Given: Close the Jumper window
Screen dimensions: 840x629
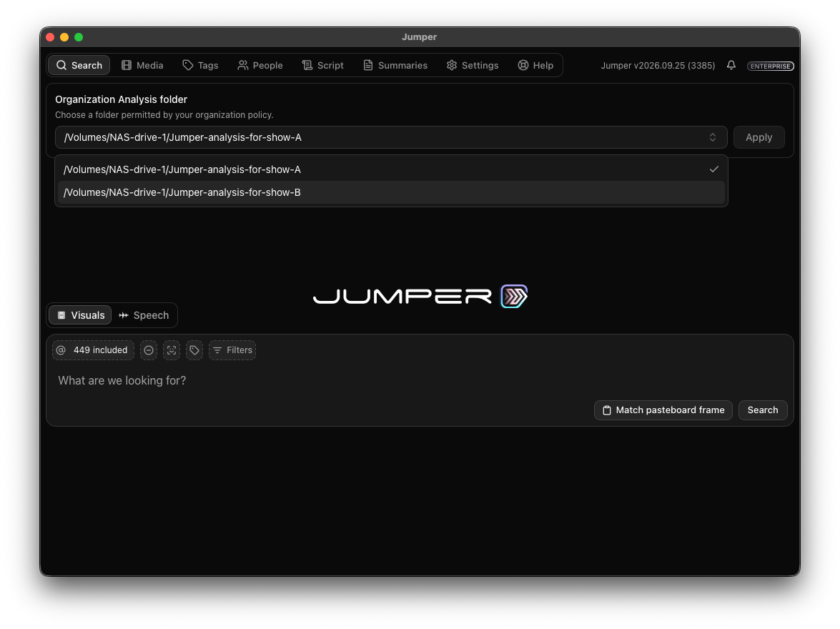Looking at the screenshot, I should click(x=50, y=37).
